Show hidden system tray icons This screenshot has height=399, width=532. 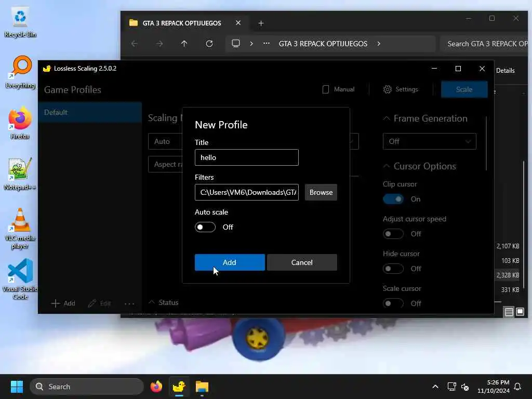(x=435, y=387)
